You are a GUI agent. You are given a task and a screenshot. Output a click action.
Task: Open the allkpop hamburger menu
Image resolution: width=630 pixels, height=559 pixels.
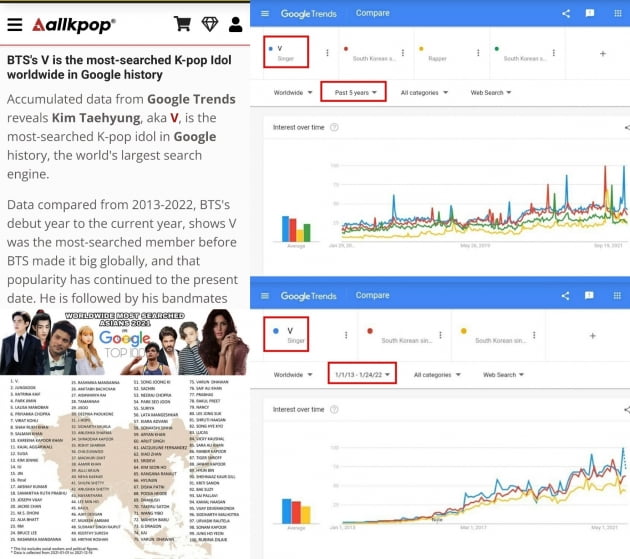(15, 25)
